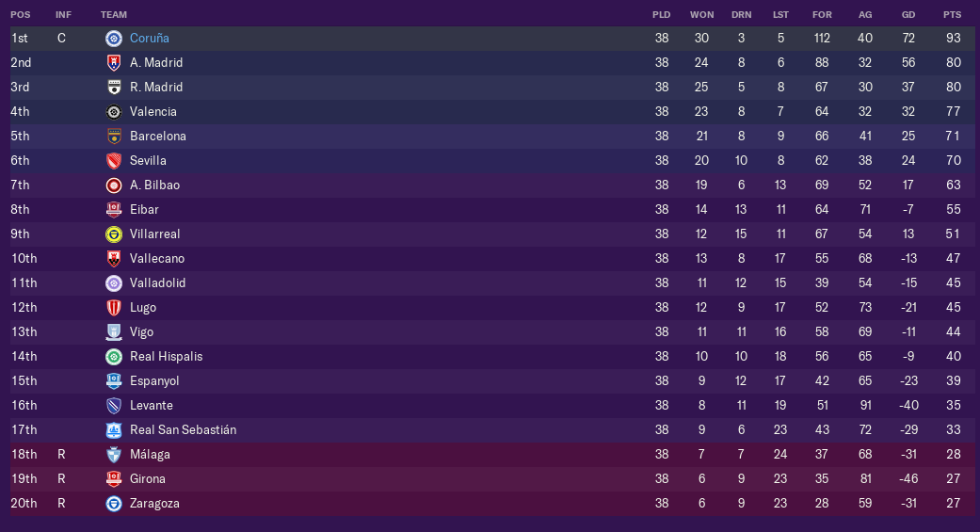Click the Barcelona crest icon

click(114, 137)
